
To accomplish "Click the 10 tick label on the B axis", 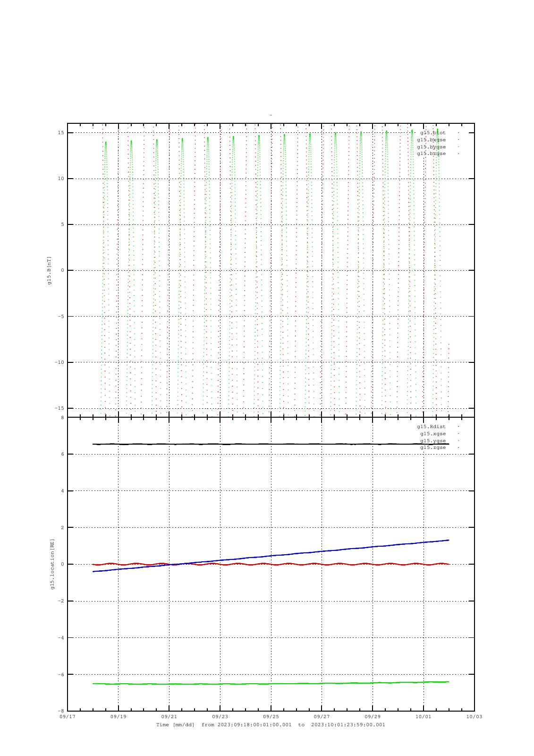I will 61,179.
